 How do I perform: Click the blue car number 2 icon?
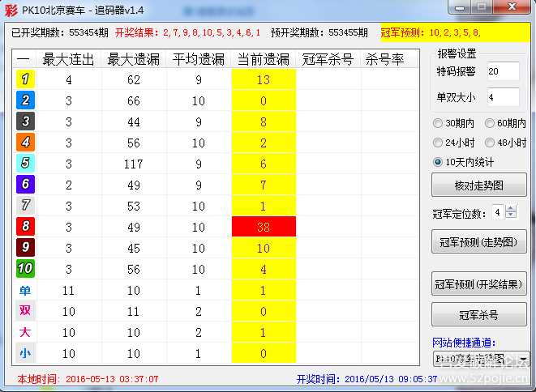pos(25,100)
